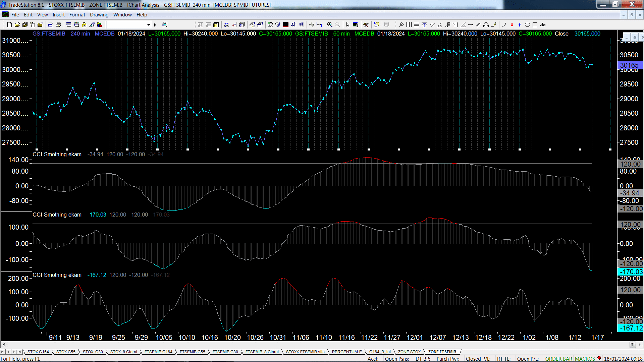Click the Open folder icon
The height and width of the screenshot is (362, 644).
tap(17, 24)
